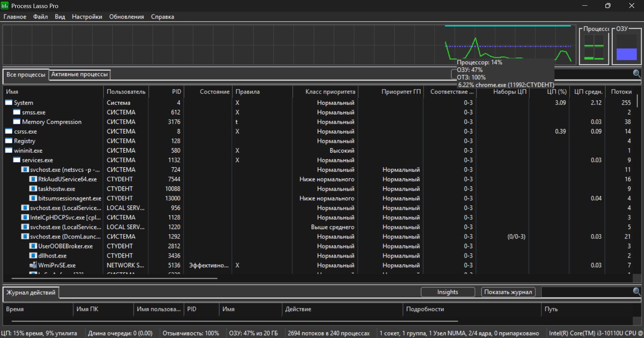Viewport: 644px width, 338px height.
Task: Sort by Класс приоритета column header
Action: [x=330, y=92]
